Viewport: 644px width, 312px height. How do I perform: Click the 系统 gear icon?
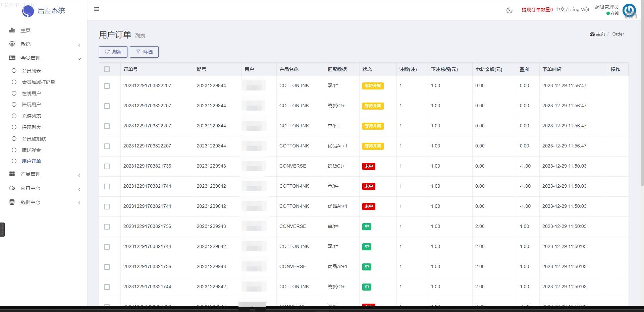click(x=12, y=44)
